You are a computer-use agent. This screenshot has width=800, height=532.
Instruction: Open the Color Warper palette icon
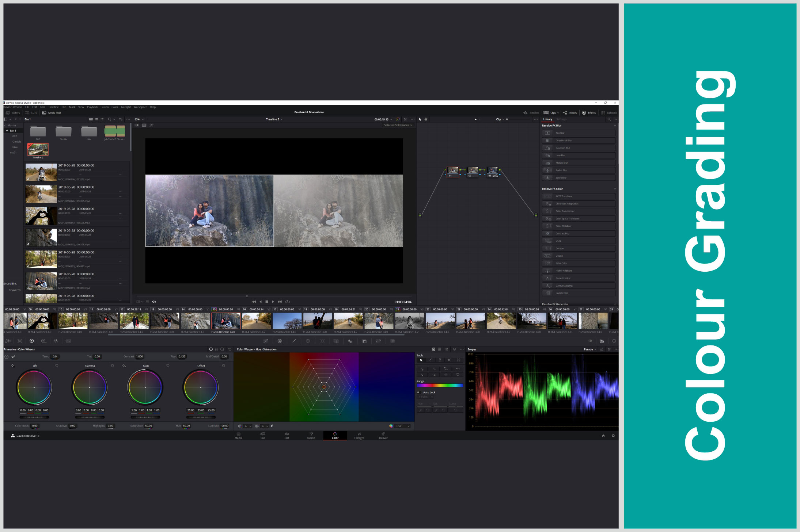[280, 341]
